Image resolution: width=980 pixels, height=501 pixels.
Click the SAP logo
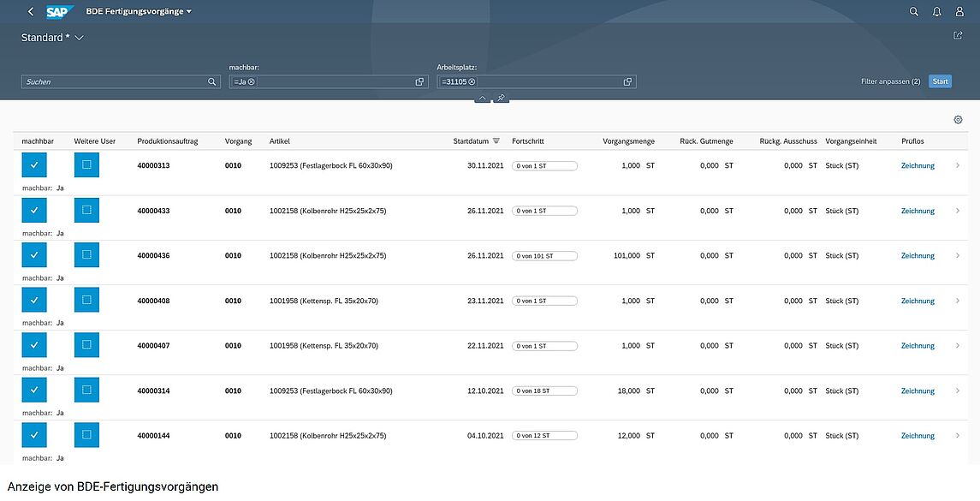coord(60,11)
